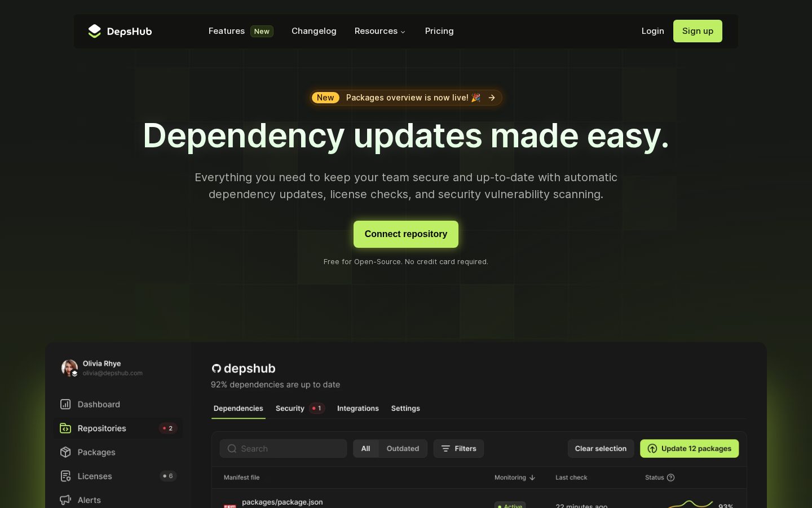The width and height of the screenshot is (812, 508).
Task: Click the Search input field
Action: coord(283,449)
